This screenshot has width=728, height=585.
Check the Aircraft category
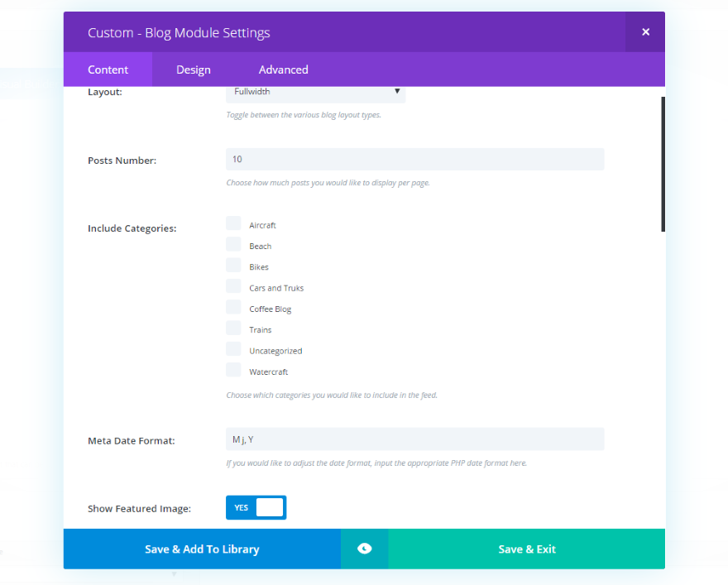pos(234,224)
